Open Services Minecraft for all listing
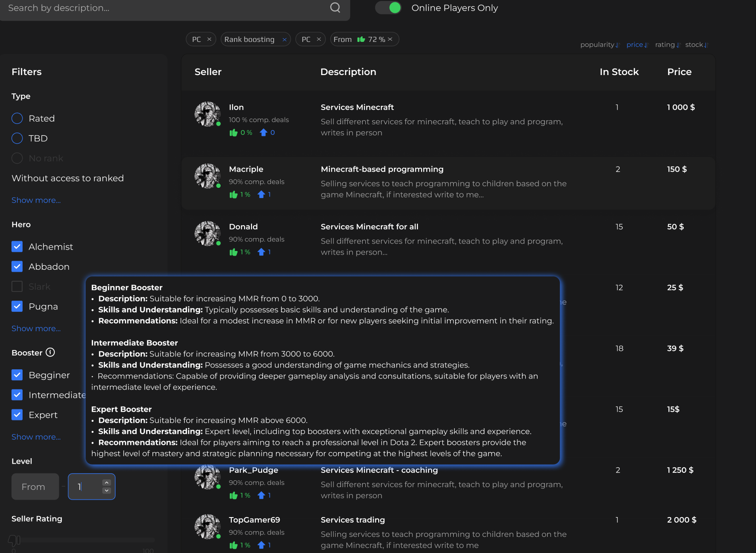The width and height of the screenshot is (756, 553). (369, 227)
